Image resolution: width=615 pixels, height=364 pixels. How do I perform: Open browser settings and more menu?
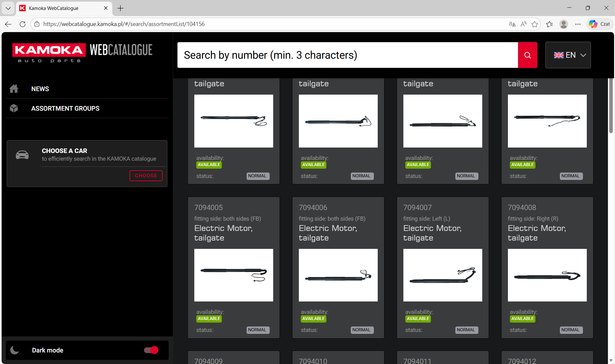(578, 24)
